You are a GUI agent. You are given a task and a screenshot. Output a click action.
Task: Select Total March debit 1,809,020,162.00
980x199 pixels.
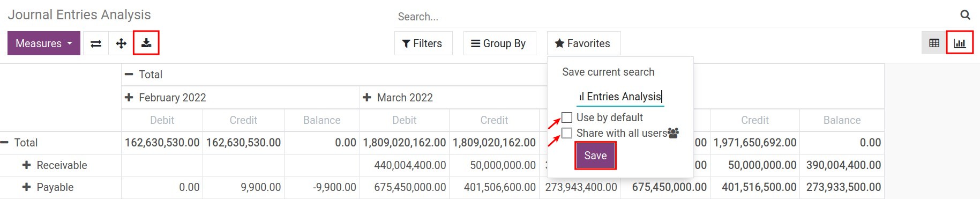click(404, 143)
